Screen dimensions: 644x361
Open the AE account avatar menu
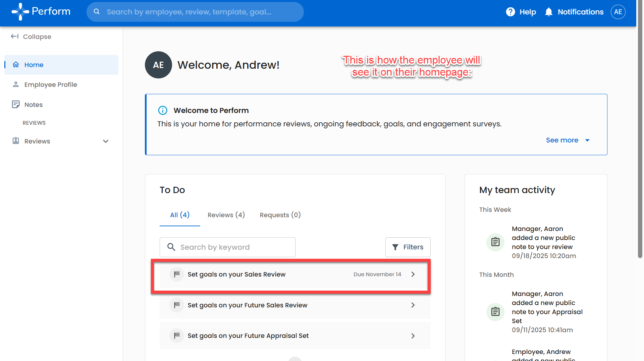[618, 12]
